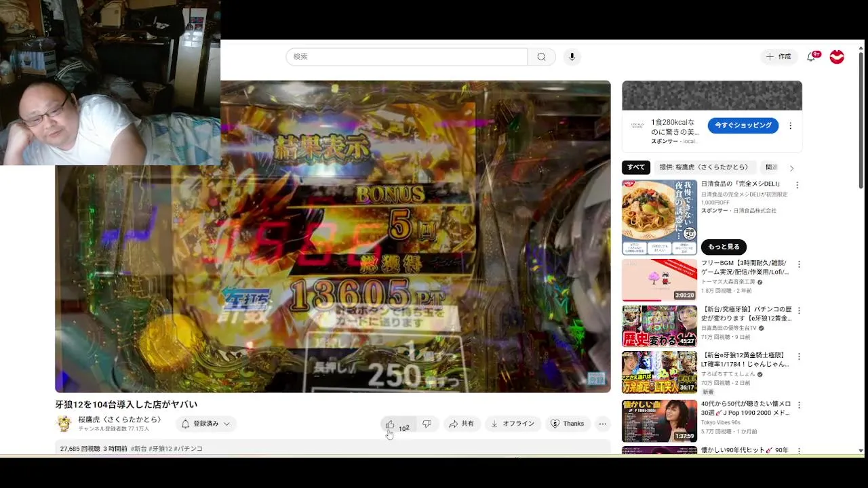Open options for the 日清食品 完全メシDELI ad
The width and height of the screenshot is (868, 488).
pos(797,185)
